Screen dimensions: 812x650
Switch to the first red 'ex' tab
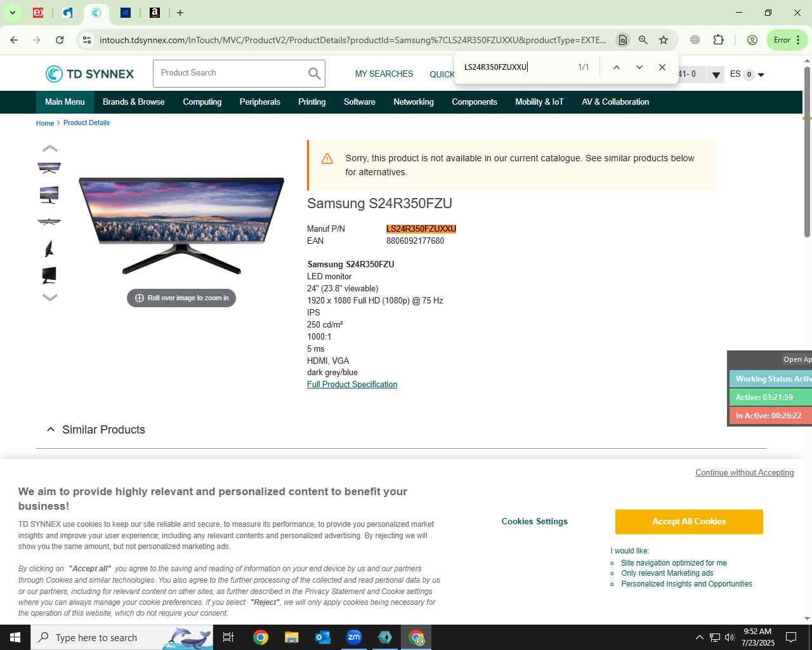pyautogui.click(x=38, y=13)
